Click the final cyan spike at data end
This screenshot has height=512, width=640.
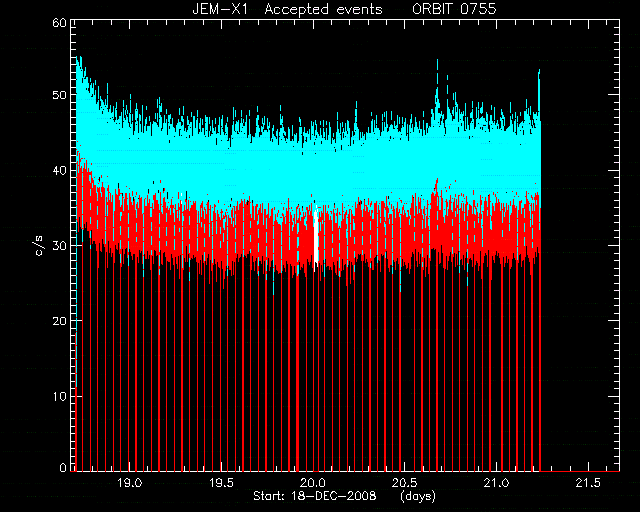pos(539,95)
